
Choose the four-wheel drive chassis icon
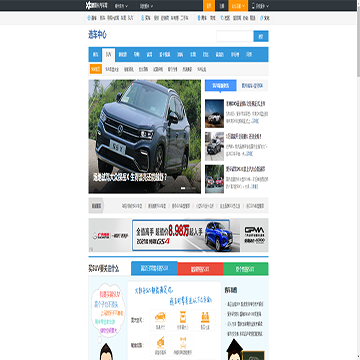click(x=183, y=343)
